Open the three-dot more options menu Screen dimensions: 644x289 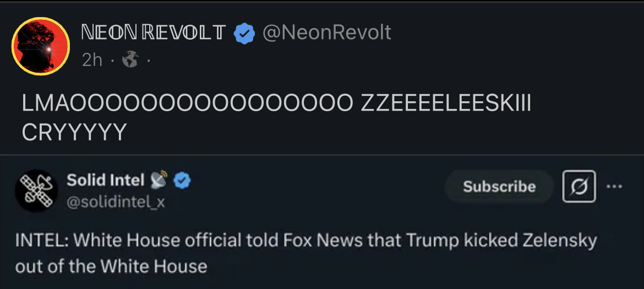(x=613, y=186)
